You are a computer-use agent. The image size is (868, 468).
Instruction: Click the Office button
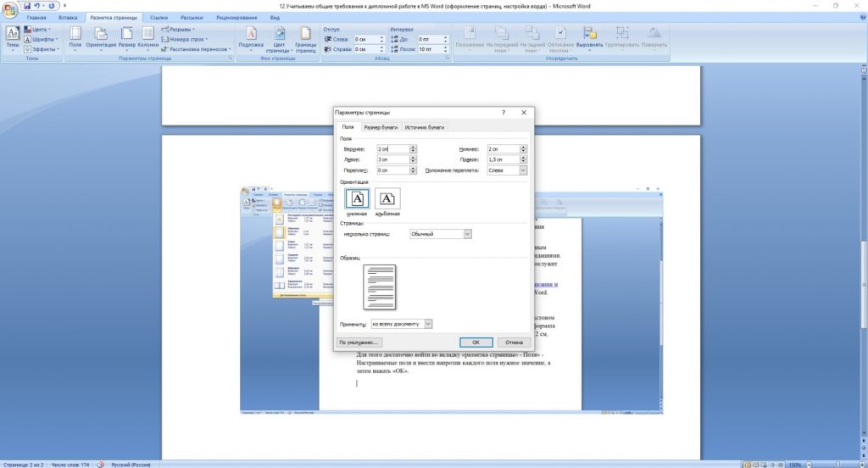point(10,9)
